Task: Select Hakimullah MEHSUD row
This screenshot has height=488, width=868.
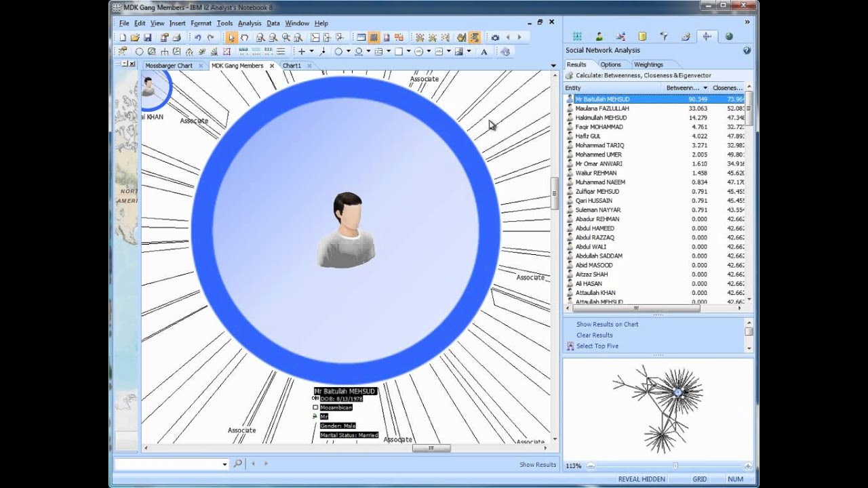Action: [x=656, y=118]
